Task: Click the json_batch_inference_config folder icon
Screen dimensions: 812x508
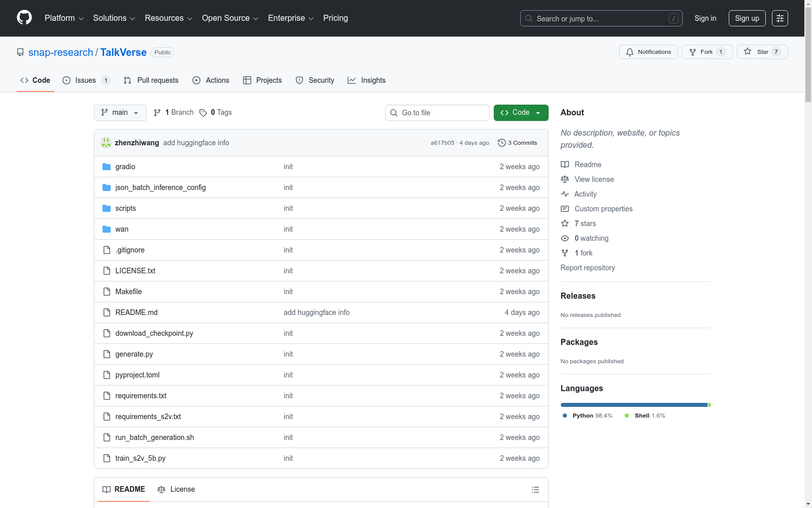Action: pos(107,187)
